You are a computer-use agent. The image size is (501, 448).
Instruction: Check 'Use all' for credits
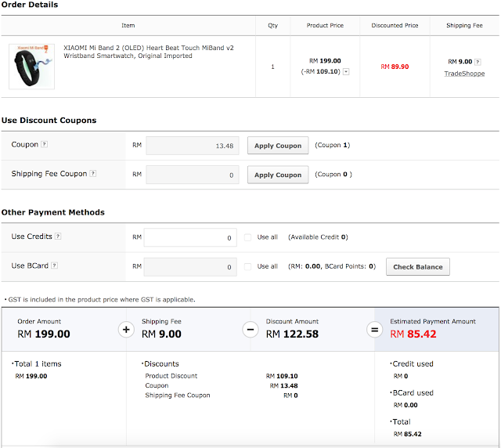tap(248, 237)
